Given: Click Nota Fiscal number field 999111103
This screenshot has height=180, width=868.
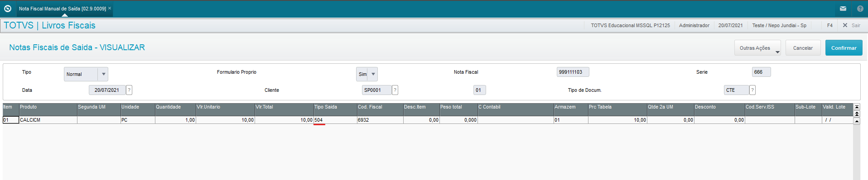Looking at the screenshot, I should coord(573,72).
